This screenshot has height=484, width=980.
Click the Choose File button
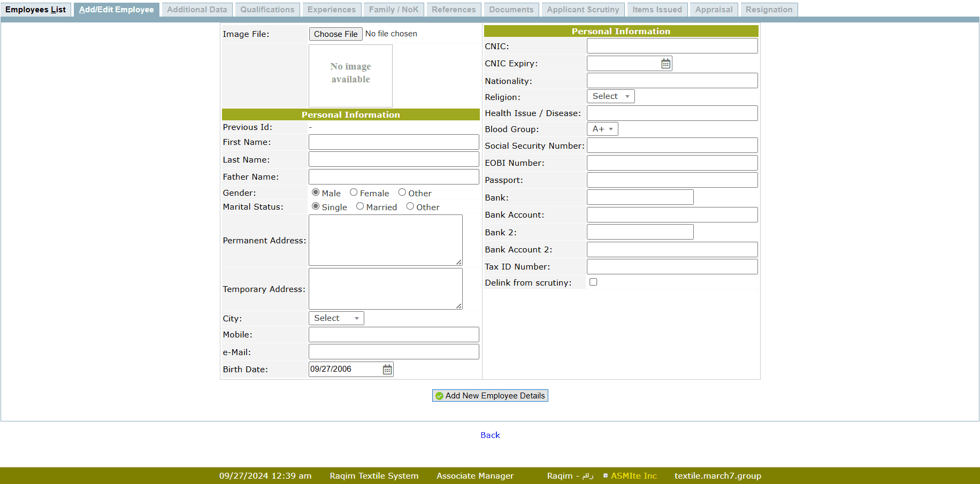[335, 34]
